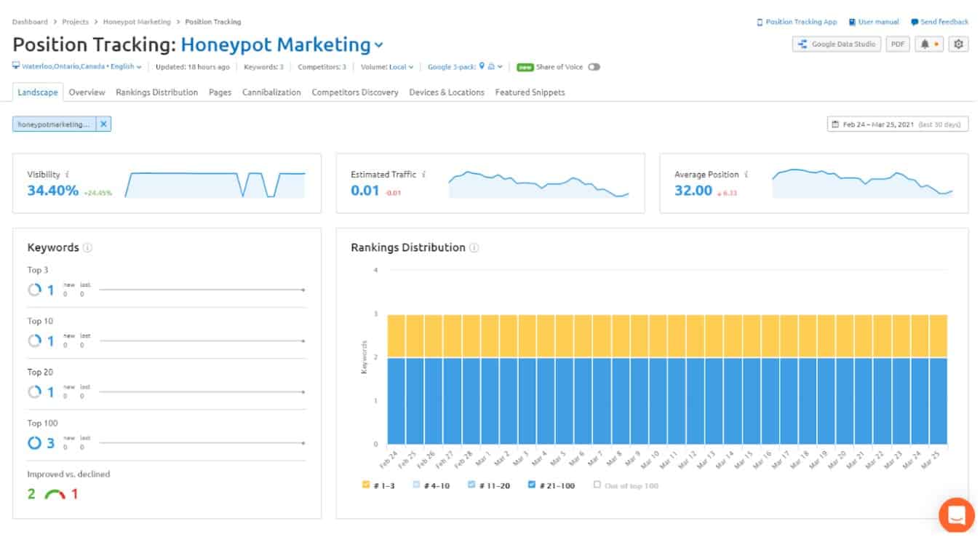Image resolution: width=980 pixels, height=537 pixels.
Task: Show the Keywords panel info icon
Action: click(x=87, y=247)
